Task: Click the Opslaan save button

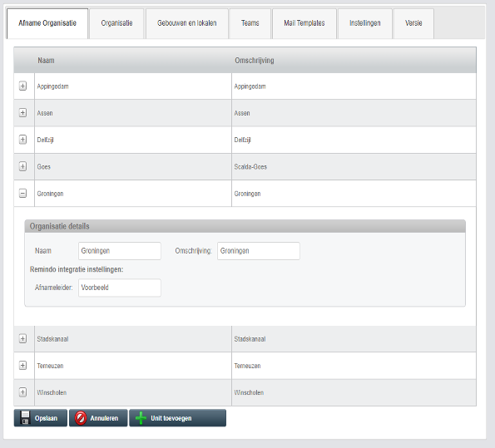Action: click(x=41, y=418)
